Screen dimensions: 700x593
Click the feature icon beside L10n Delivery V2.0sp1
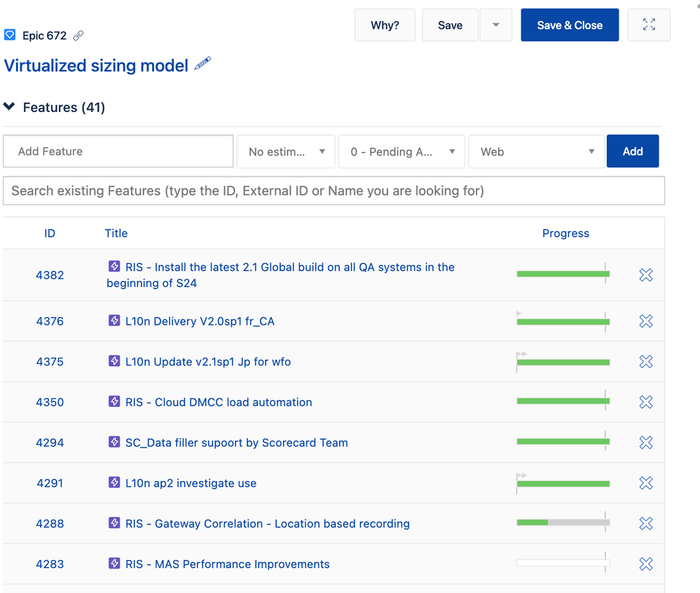(x=114, y=321)
